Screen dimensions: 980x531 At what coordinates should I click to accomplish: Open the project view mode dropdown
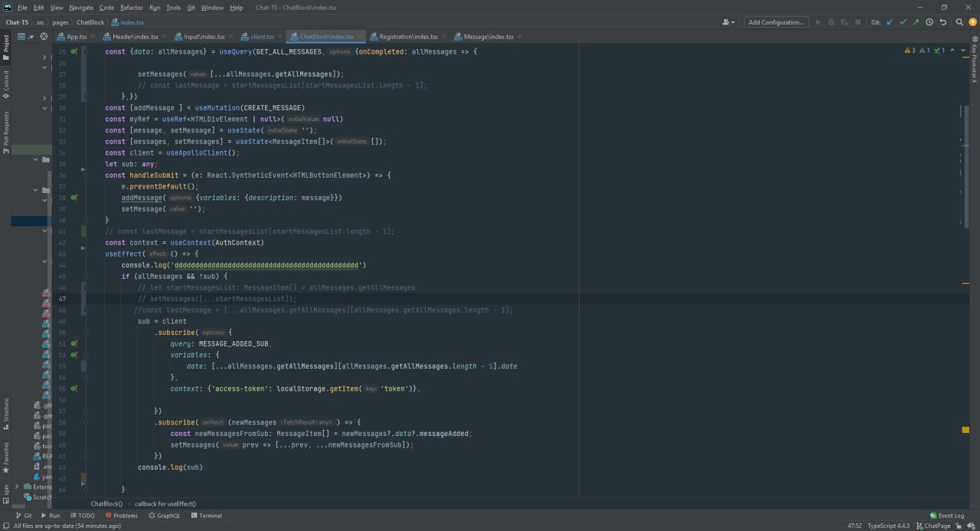tap(25, 36)
